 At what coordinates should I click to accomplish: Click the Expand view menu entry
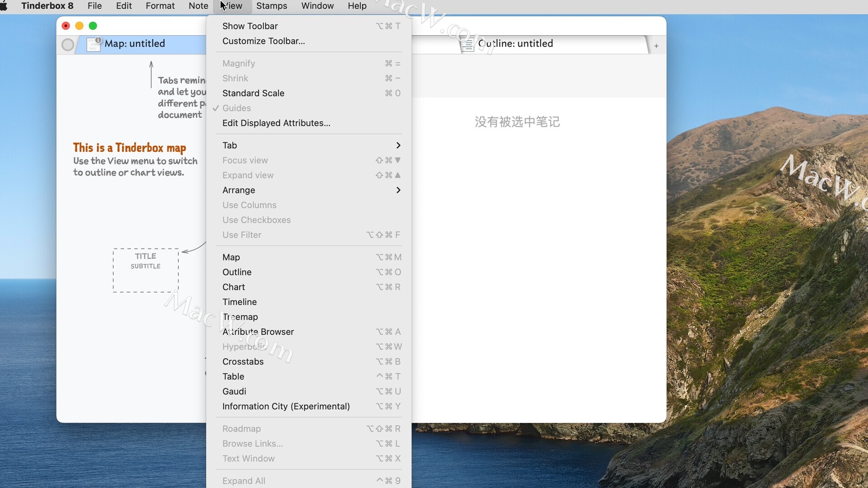pyautogui.click(x=309, y=175)
